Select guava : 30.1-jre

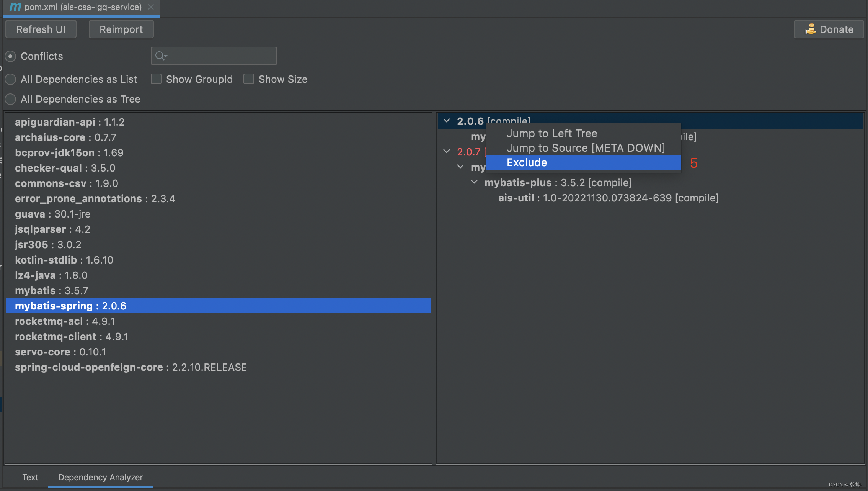[x=219, y=214]
